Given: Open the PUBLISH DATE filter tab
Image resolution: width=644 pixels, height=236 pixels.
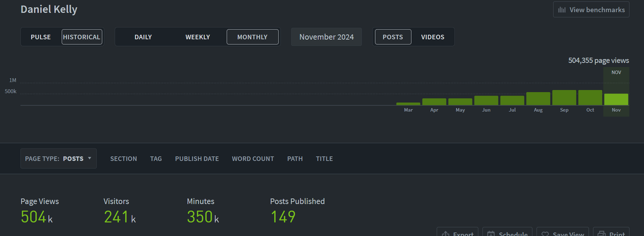Looking at the screenshot, I should pyautogui.click(x=197, y=159).
